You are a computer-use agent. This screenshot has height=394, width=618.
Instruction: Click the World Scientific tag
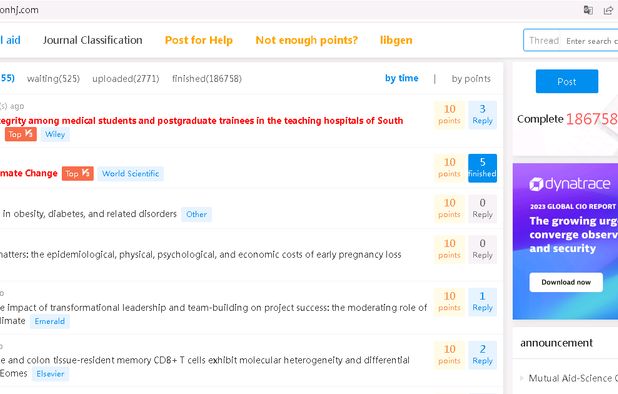[x=130, y=174]
